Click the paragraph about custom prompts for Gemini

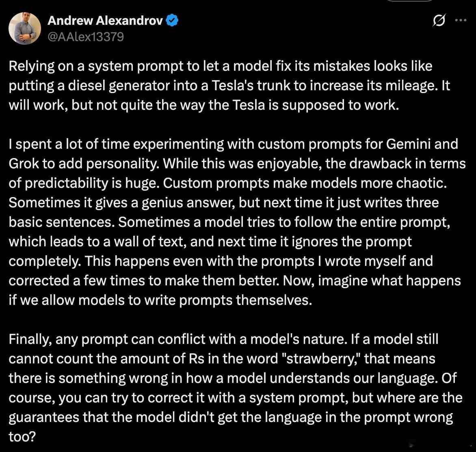tap(237, 222)
